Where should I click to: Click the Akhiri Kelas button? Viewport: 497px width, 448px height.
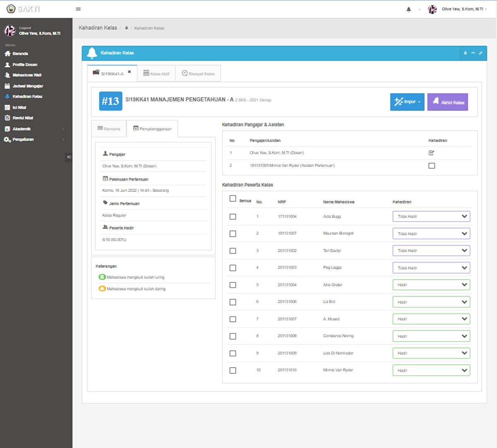click(x=448, y=102)
